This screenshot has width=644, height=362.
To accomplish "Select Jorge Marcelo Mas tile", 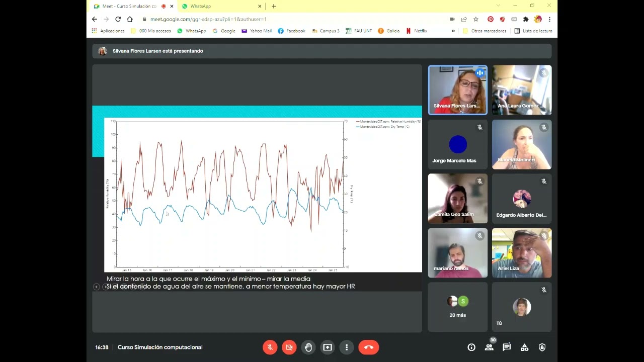I will (x=457, y=144).
